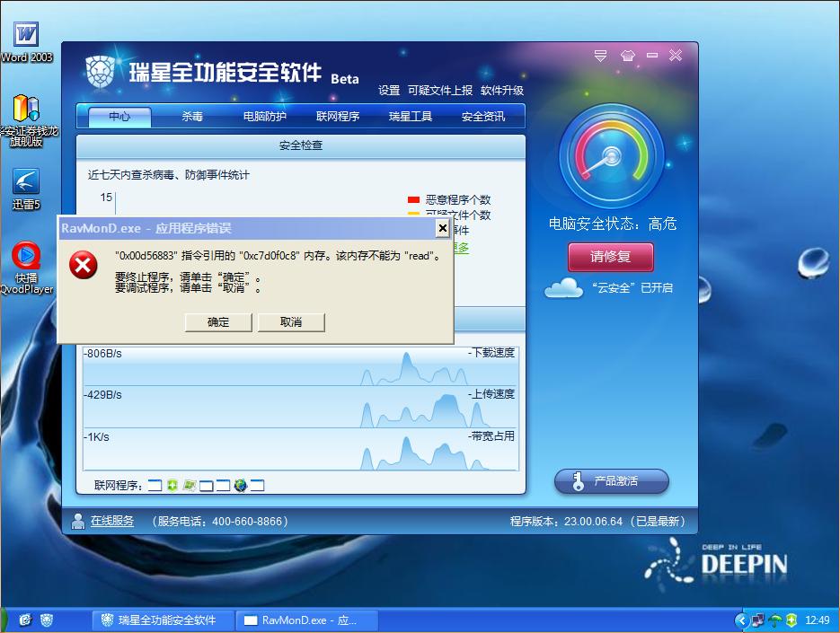This screenshot has height=633, width=840.
Task: Click the partly hidden green 更多 link
Action: [x=461, y=248]
